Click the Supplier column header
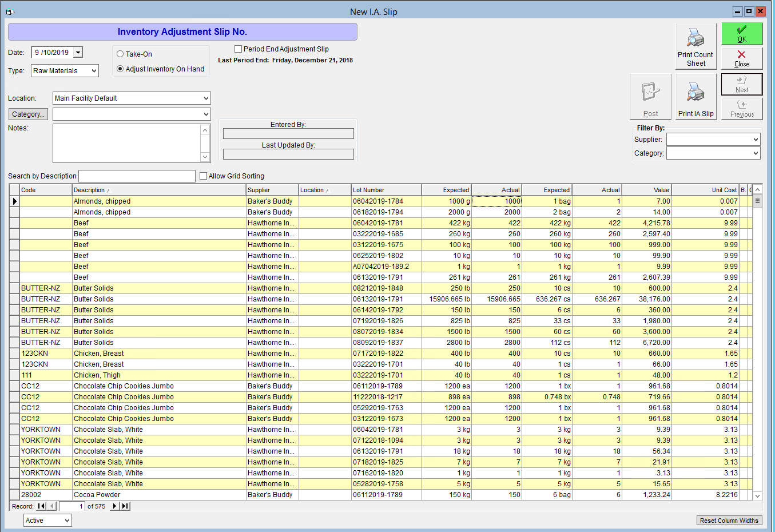The width and height of the screenshot is (775, 532). click(272, 190)
